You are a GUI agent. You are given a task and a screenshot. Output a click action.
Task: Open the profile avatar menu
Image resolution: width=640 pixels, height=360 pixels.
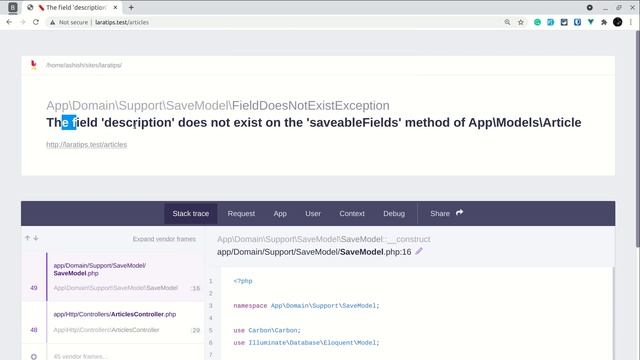[x=618, y=22]
